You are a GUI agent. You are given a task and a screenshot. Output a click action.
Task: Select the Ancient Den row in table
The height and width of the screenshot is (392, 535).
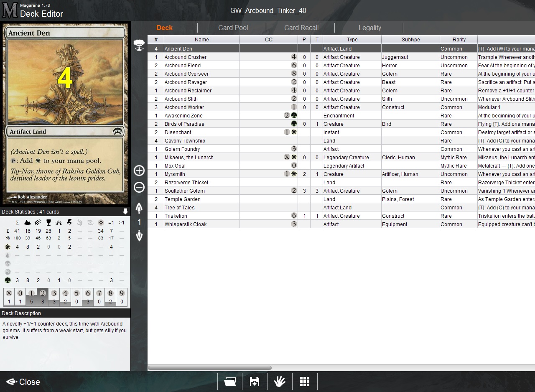click(x=341, y=48)
